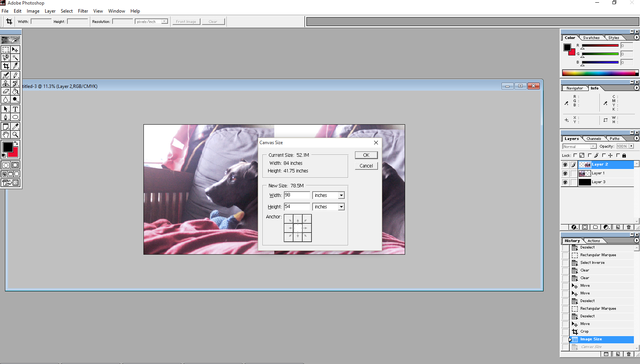Select the Clone Stamp tool
This screenshot has height=364, width=640.
tap(6, 83)
